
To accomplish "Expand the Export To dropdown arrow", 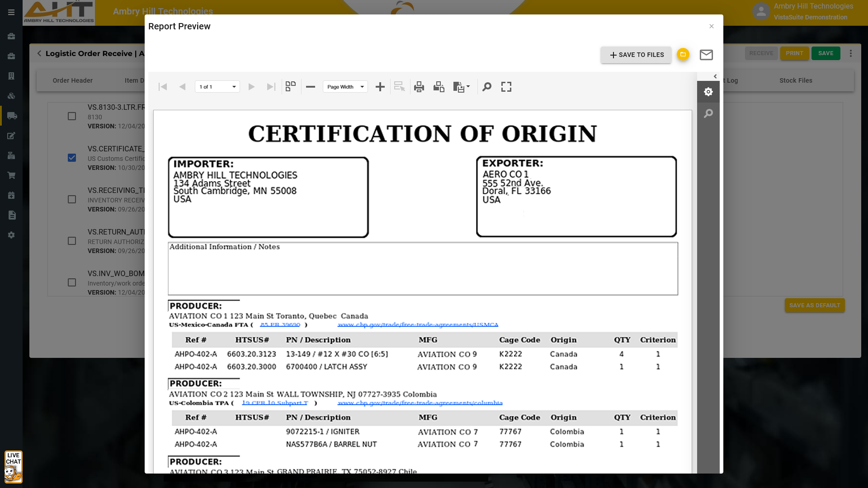I will 468,86.
